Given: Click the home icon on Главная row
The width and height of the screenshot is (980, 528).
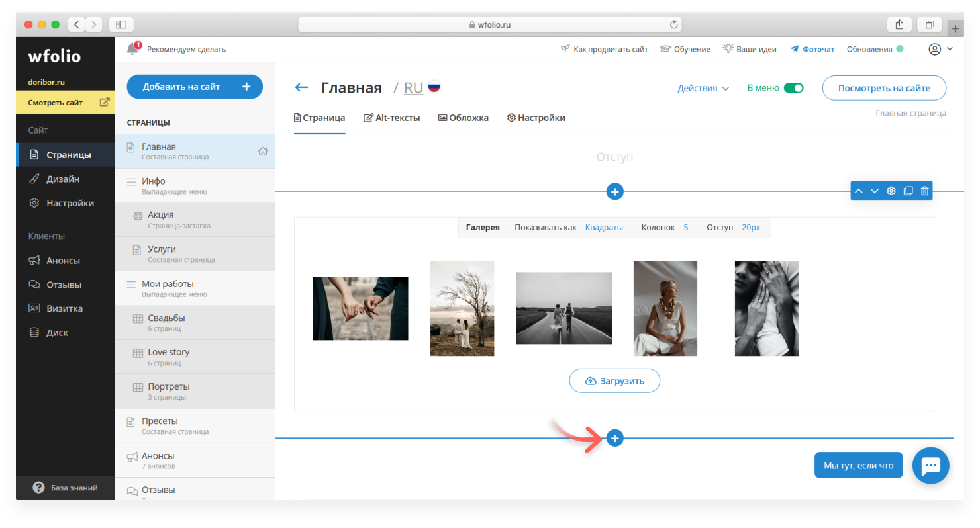Looking at the screenshot, I should [x=263, y=151].
